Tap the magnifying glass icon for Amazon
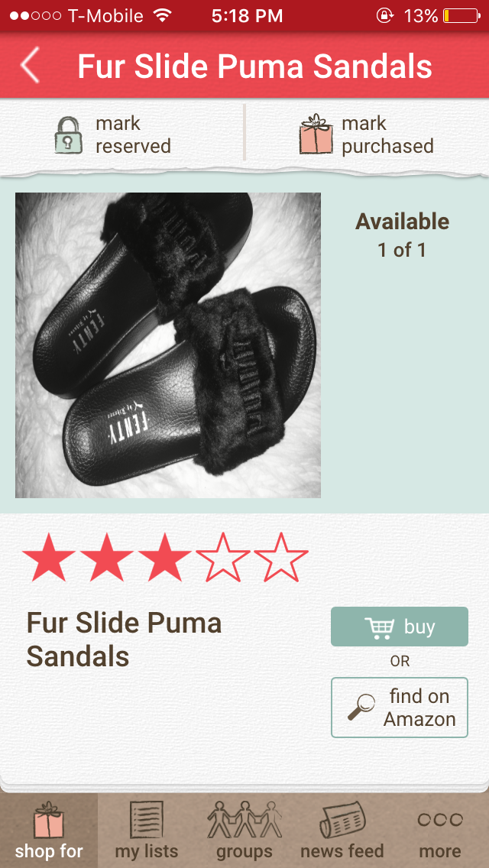 361,708
